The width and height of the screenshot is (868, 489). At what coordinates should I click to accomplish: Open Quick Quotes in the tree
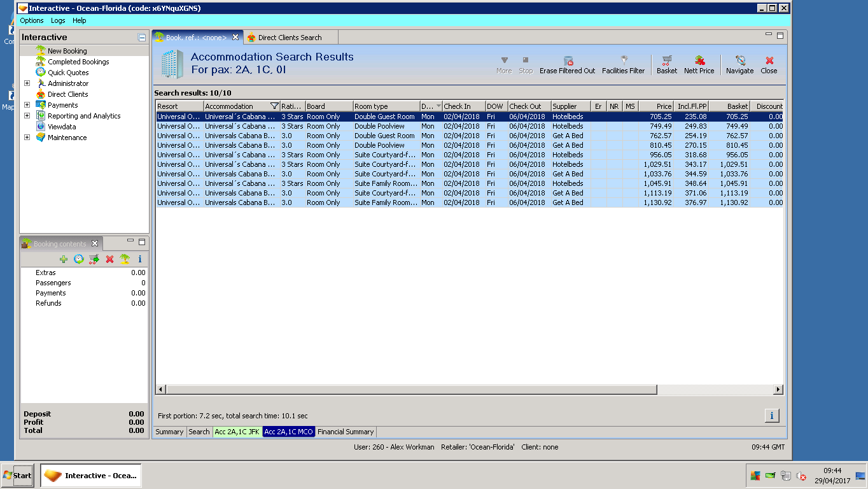(68, 73)
